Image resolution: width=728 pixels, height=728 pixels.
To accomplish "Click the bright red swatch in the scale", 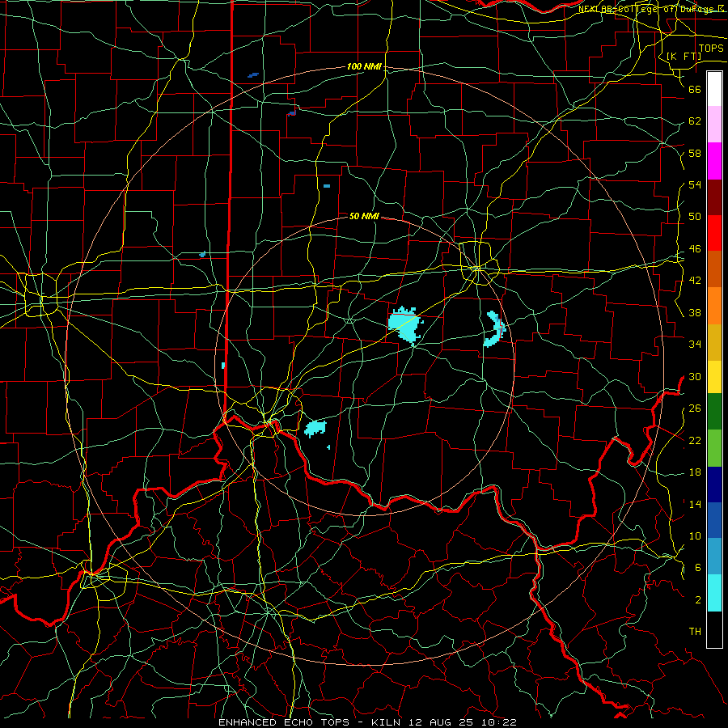I will pyautogui.click(x=714, y=233).
